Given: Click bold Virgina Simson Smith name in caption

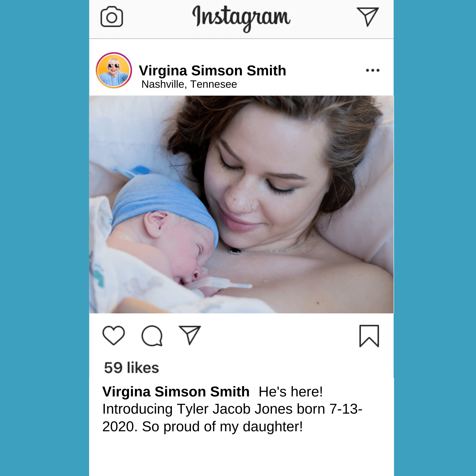Looking at the screenshot, I should pyautogui.click(x=176, y=392).
